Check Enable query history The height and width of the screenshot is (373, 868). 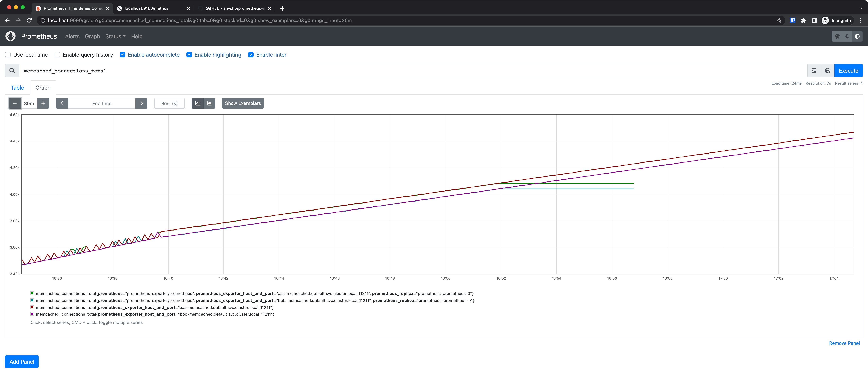click(57, 55)
